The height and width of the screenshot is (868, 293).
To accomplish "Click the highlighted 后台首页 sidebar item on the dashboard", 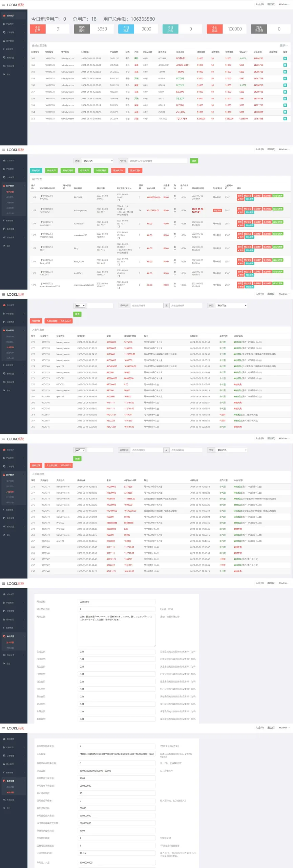I will (14, 16).
